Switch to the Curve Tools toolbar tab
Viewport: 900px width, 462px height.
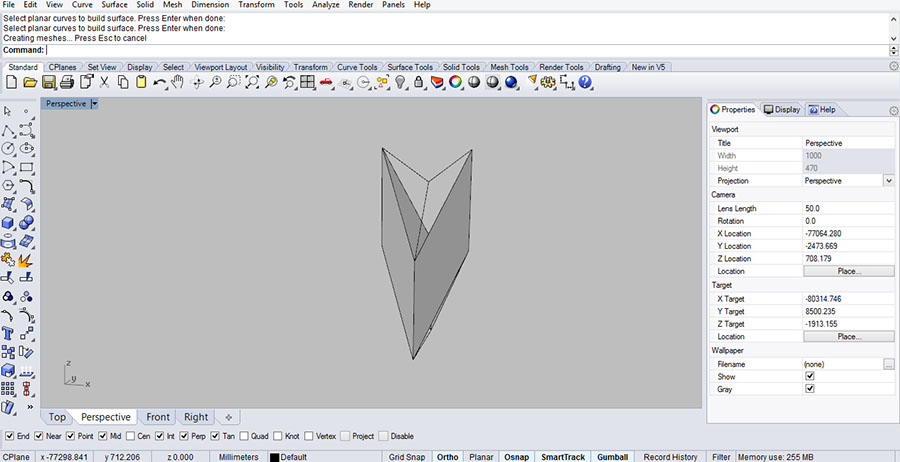357,67
